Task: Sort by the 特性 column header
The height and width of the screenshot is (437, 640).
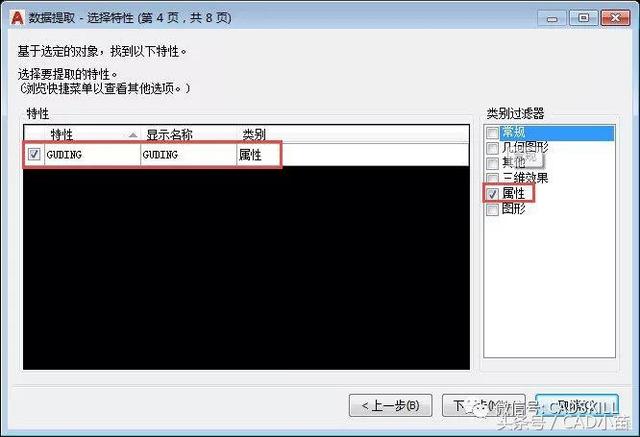Action: click(x=92, y=134)
